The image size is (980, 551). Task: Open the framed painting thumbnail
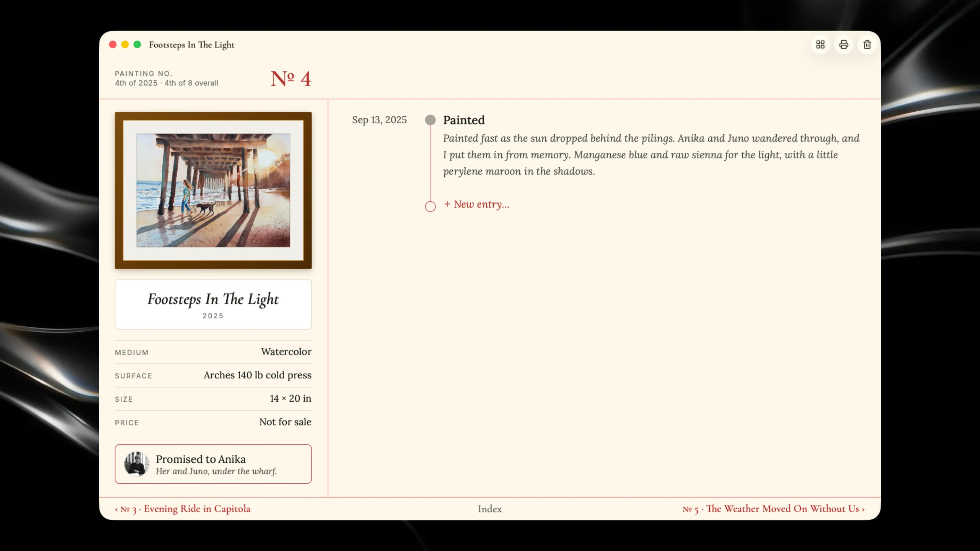213,190
